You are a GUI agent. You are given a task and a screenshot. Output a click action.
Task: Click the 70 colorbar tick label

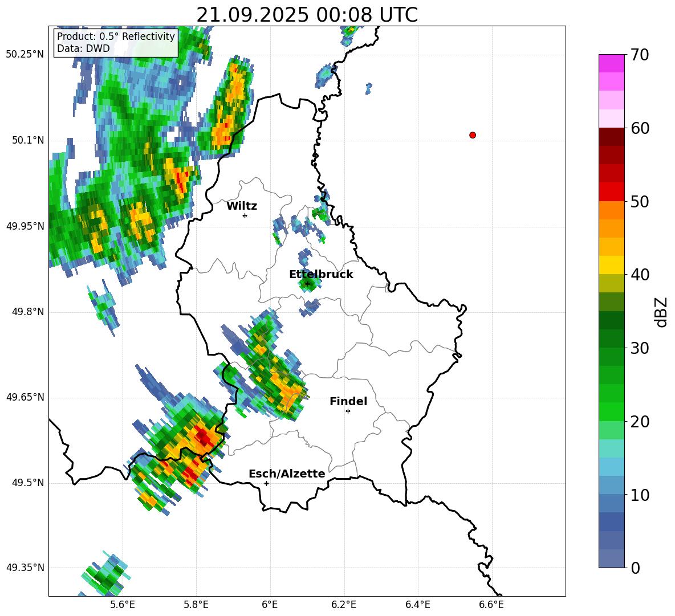point(640,55)
